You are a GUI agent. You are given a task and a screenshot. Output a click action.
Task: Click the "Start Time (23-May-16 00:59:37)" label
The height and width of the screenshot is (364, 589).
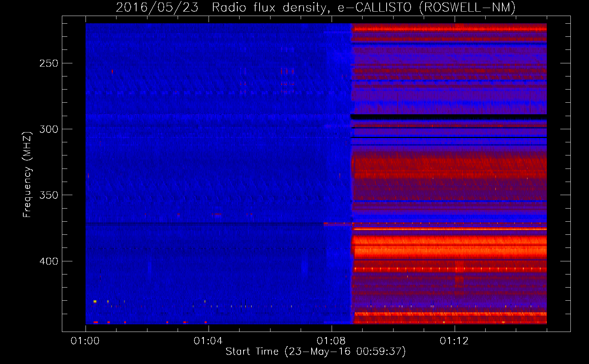tap(316, 352)
